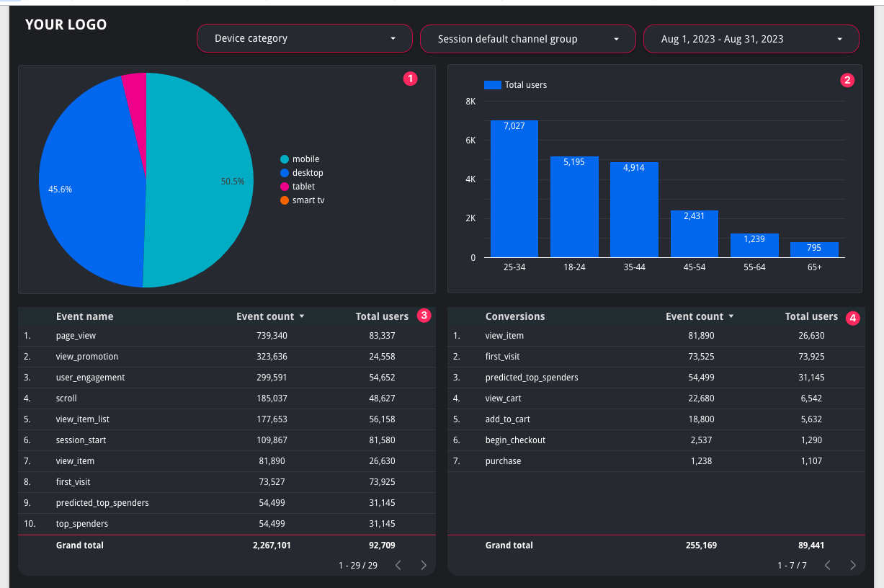Open the Aug 2023 date range picker
Screen dimensions: 884x588
coord(751,39)
